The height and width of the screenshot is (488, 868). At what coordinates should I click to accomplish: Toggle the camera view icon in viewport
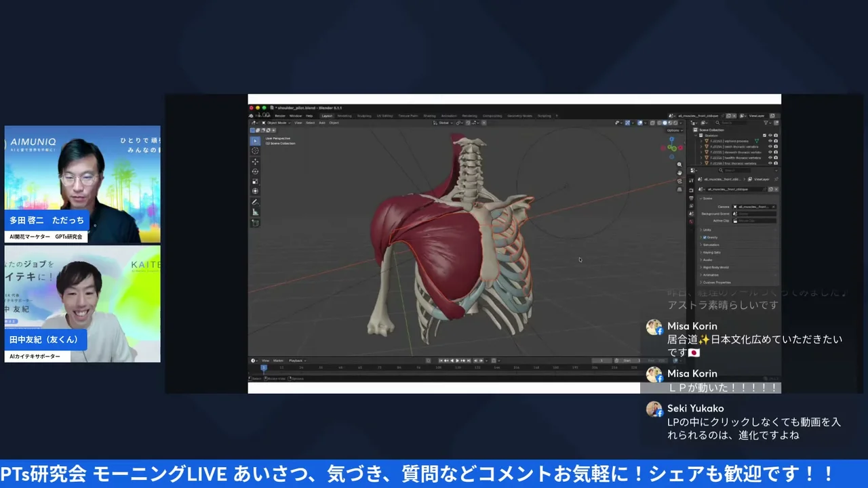click(679, 181)
